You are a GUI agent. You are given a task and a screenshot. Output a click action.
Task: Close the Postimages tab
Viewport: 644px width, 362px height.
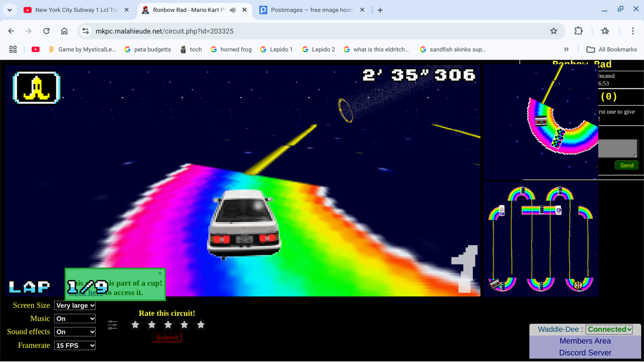363,10
